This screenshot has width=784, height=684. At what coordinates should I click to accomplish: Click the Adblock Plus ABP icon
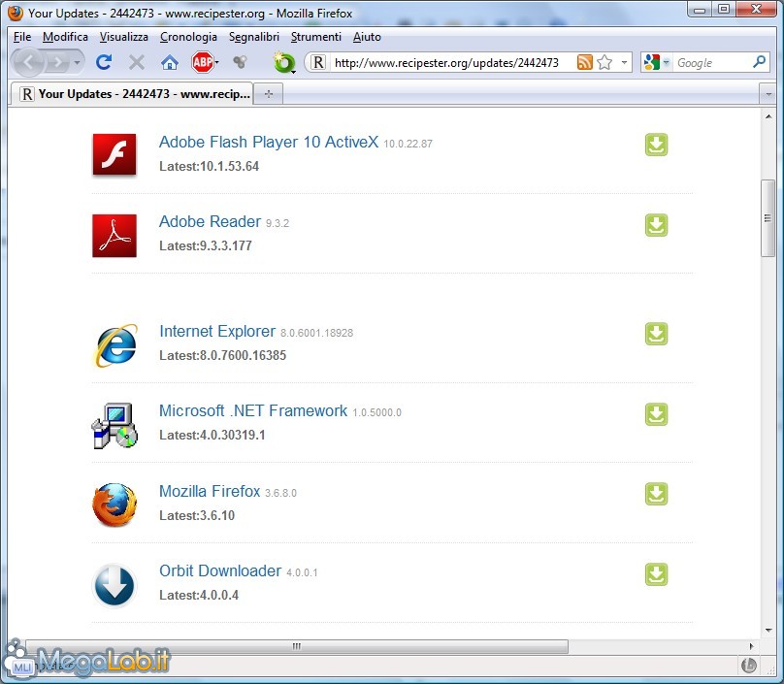202,62
